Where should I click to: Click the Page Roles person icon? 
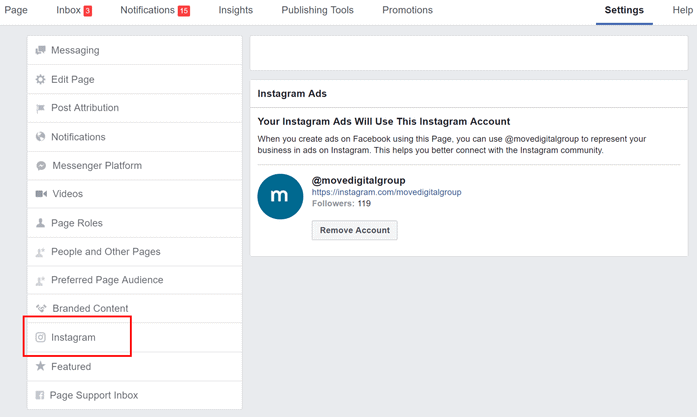point(40,223)
